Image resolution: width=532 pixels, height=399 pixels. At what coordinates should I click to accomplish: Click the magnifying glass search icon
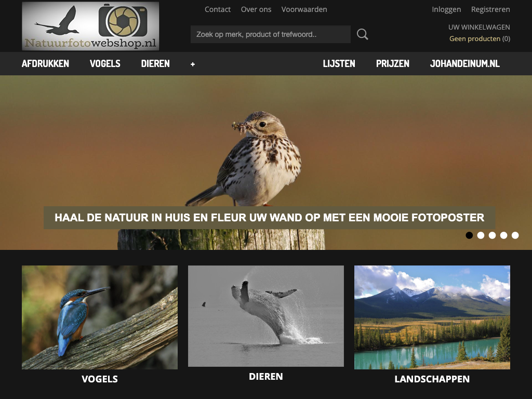pyautogui.click(x=362, y=34)
